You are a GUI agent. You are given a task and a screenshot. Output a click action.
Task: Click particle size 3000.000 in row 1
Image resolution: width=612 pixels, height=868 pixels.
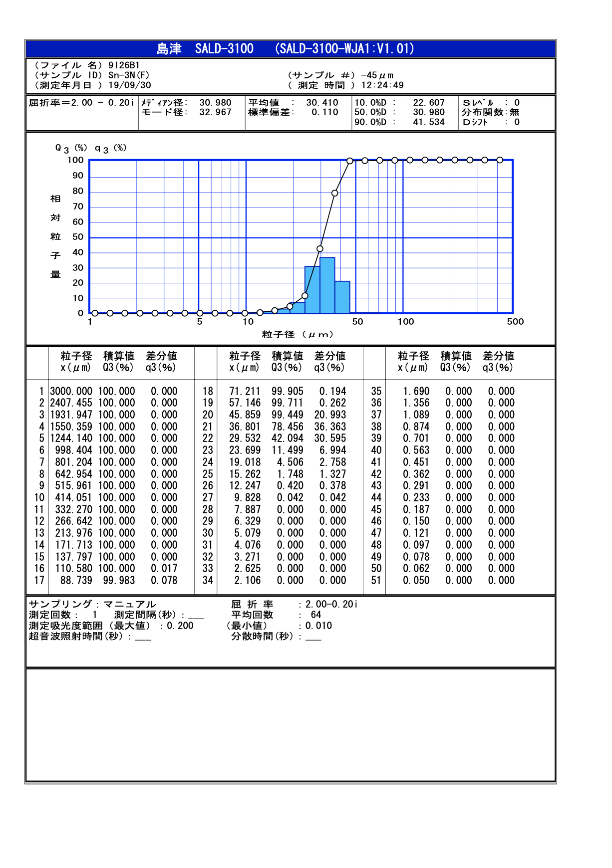point(71,392)
